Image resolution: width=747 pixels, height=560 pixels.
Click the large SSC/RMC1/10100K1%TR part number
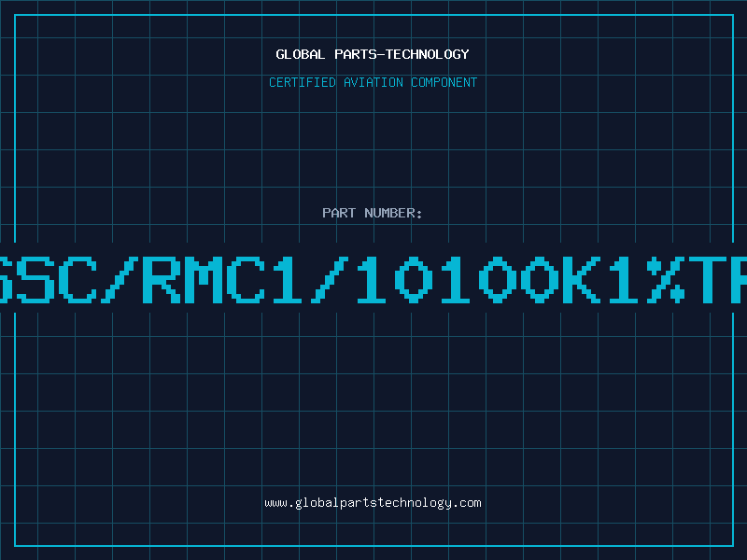click(x=373, y=280)
